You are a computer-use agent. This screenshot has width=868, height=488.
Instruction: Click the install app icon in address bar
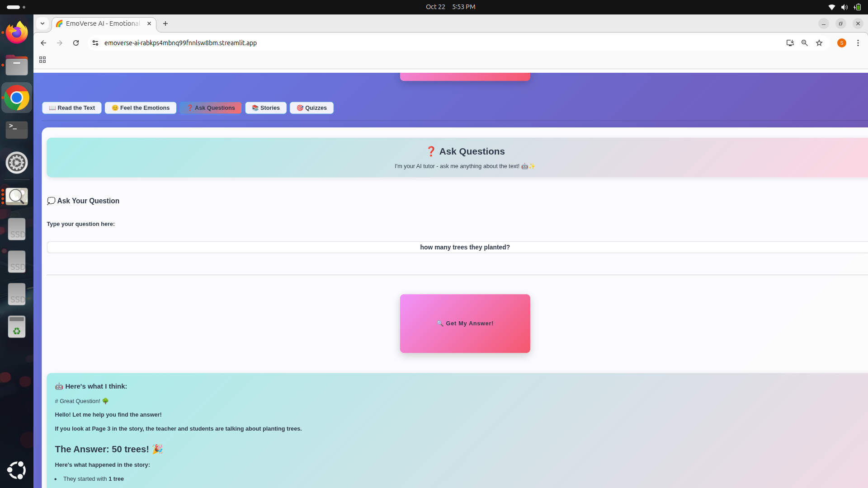click(790, 43)
